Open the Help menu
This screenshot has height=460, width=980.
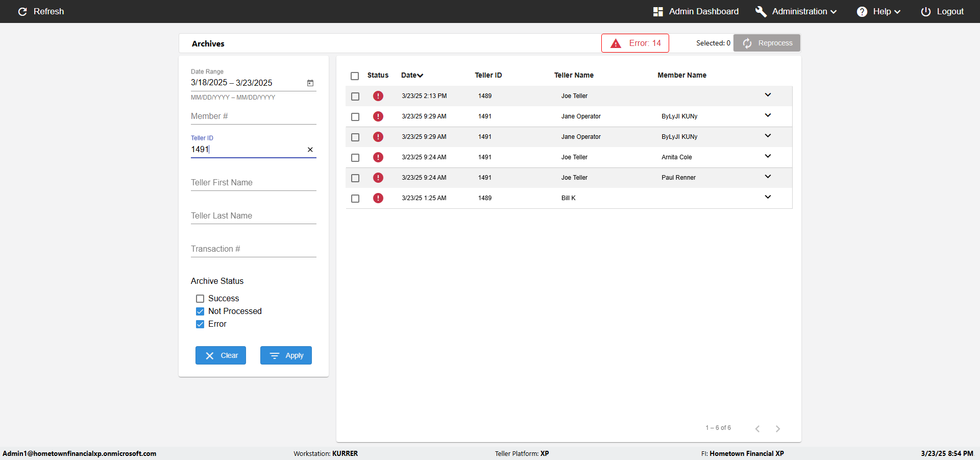(878, 11)
